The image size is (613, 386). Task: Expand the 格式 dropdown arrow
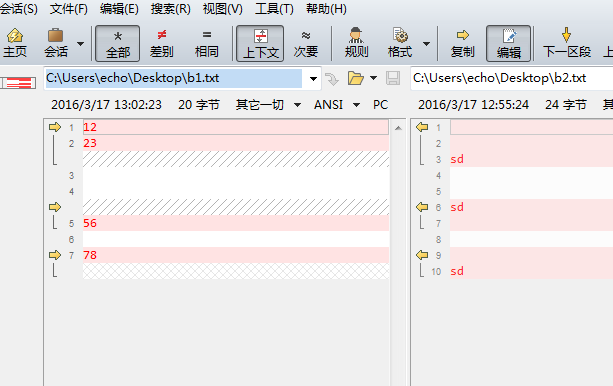point(427,44)
